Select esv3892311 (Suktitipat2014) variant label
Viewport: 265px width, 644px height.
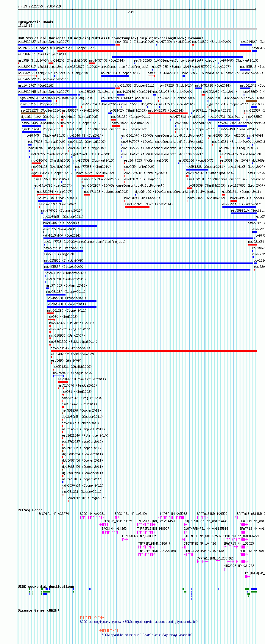coord(42,54)
